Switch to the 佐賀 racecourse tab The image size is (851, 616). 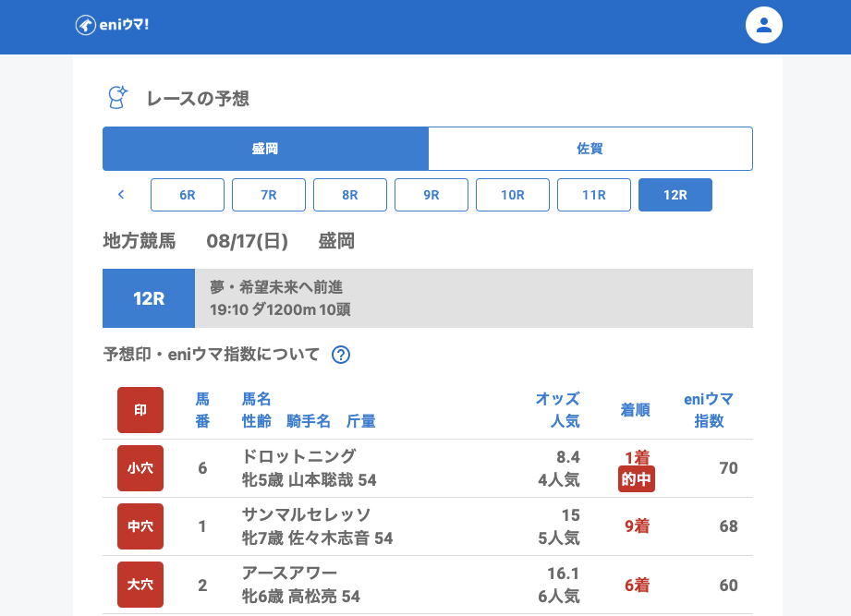coord(590,149)
